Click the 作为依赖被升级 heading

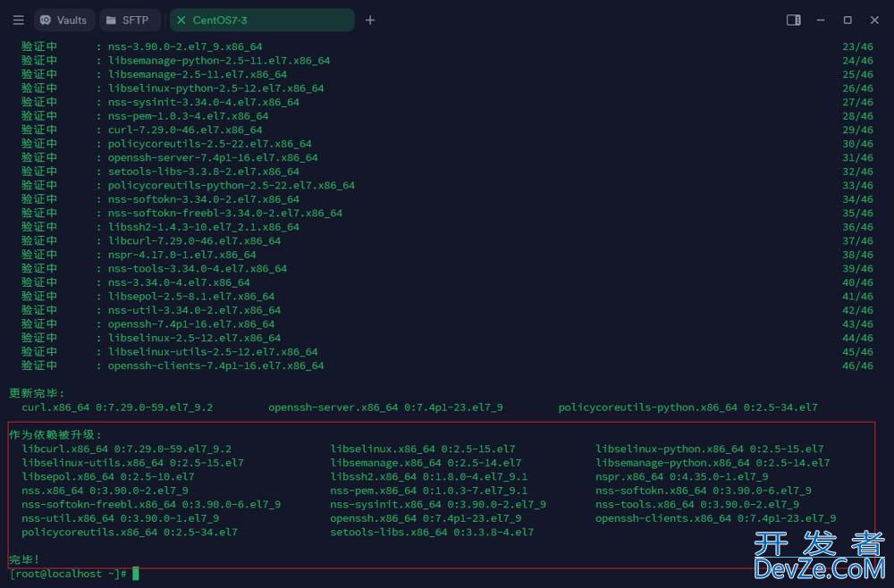click(55, 434)
